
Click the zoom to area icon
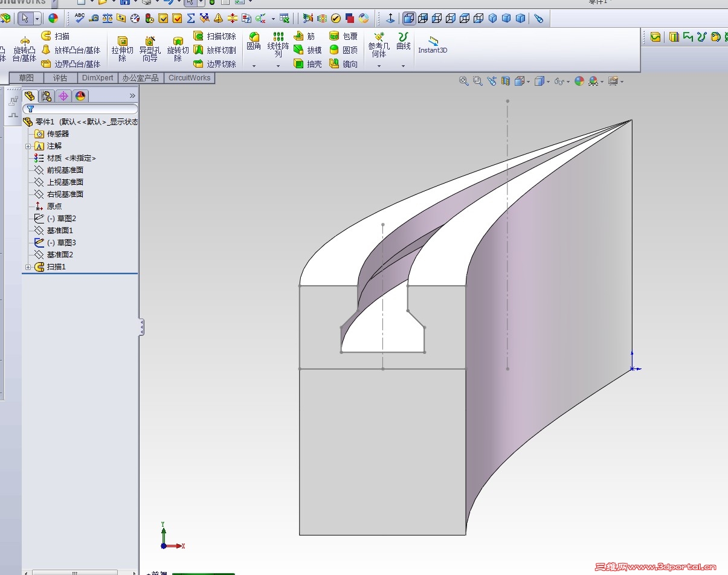tap(478, 81)
